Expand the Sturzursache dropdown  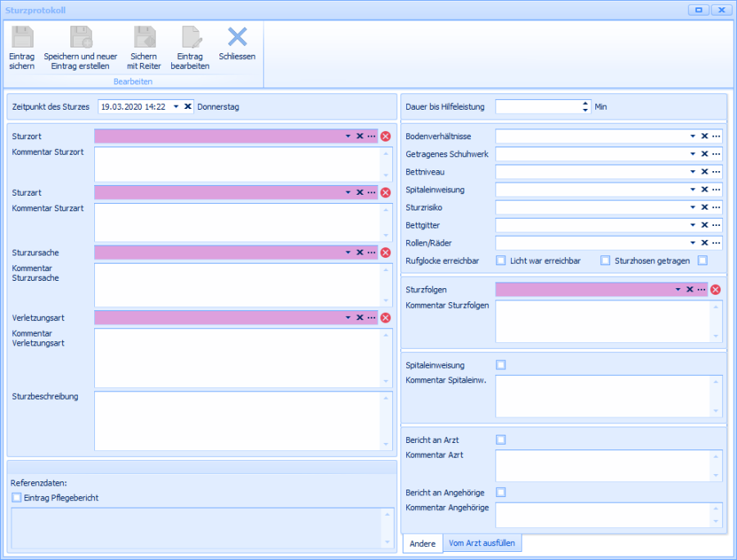(x=347, y=252)
